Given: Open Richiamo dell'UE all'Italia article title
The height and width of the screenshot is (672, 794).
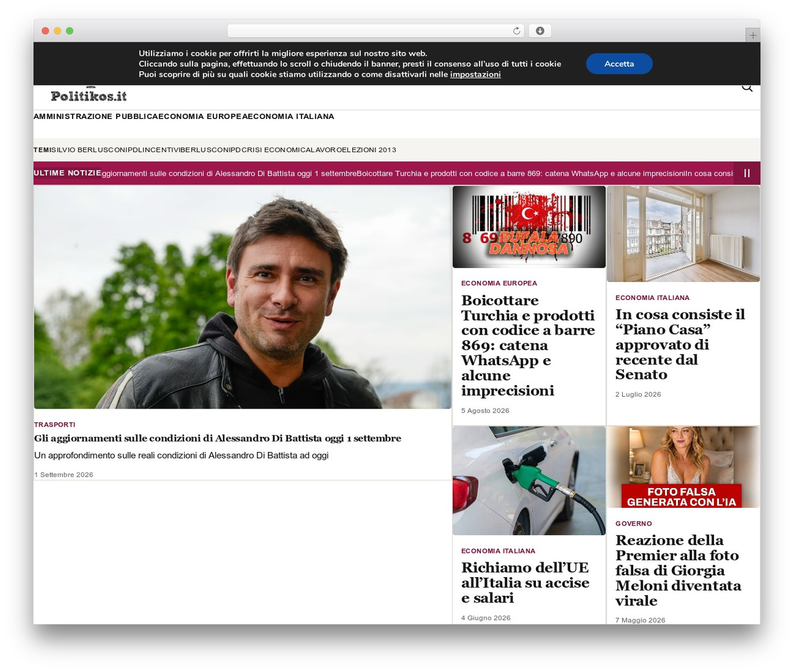Looking at the screenshot, I should [x=525, y=583].
